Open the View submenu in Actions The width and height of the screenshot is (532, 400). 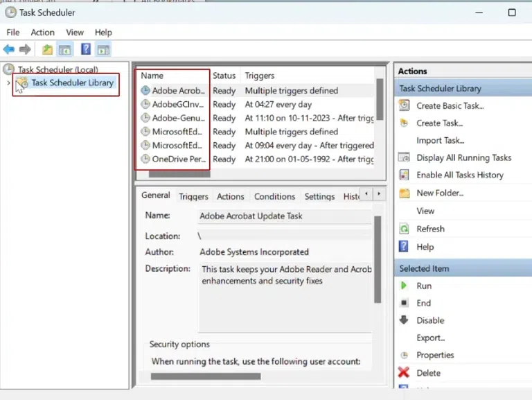click(x=425, y=211)
